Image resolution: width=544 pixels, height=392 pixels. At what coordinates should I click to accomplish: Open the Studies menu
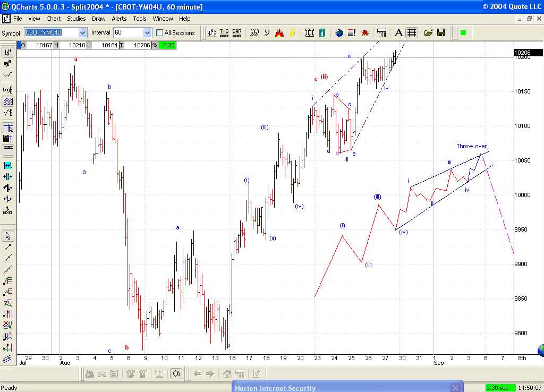coord(76,19)
